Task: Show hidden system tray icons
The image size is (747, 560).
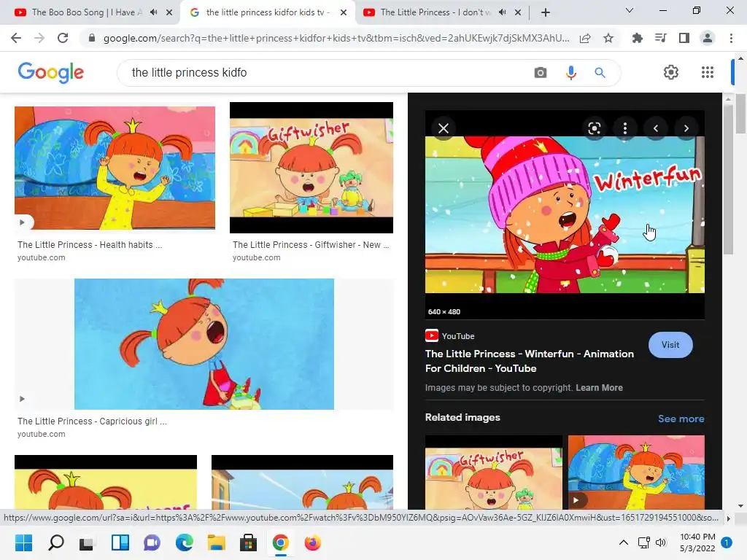Action: click(623, 542)
